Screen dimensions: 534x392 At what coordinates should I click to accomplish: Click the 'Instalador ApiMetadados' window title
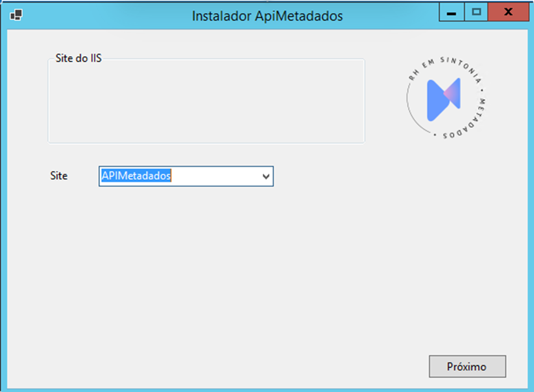[x=267, y=16]
